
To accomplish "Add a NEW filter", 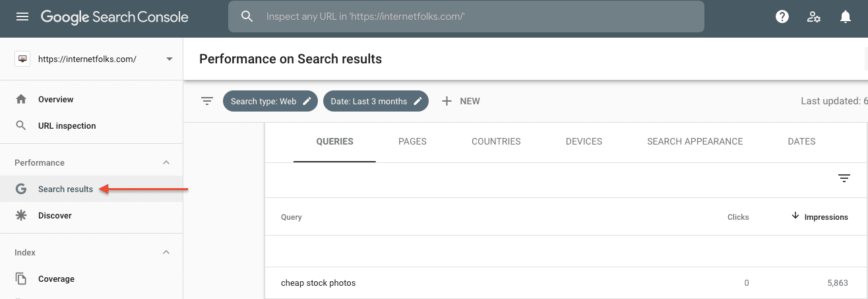I will pyautogui.click(x=460, y=101).
